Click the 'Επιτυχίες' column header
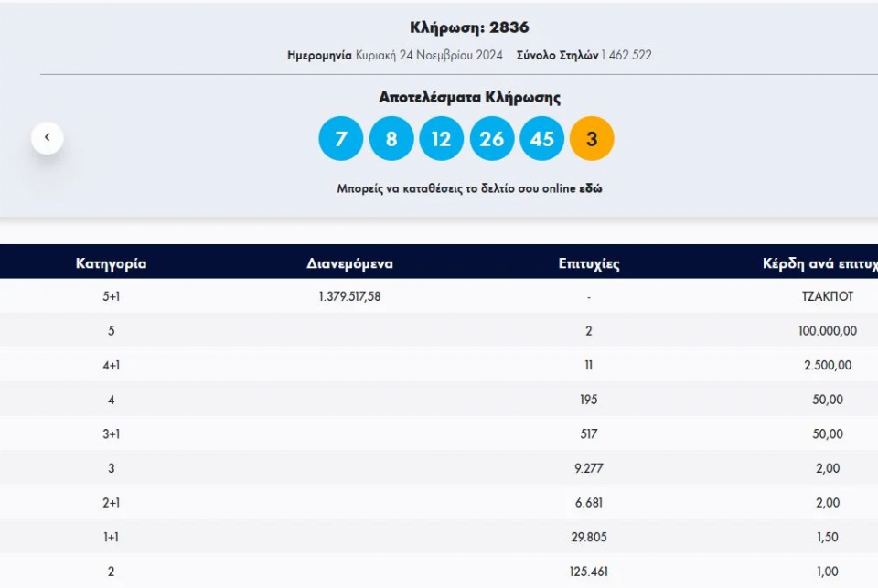 pyautogui.click(x=589, y=263)
